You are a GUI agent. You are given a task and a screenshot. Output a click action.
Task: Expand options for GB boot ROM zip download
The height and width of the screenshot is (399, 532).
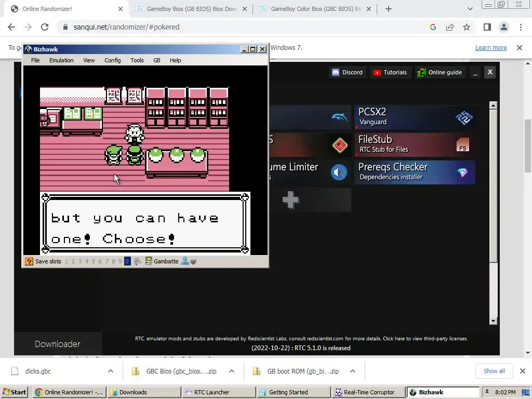[353, 371]
